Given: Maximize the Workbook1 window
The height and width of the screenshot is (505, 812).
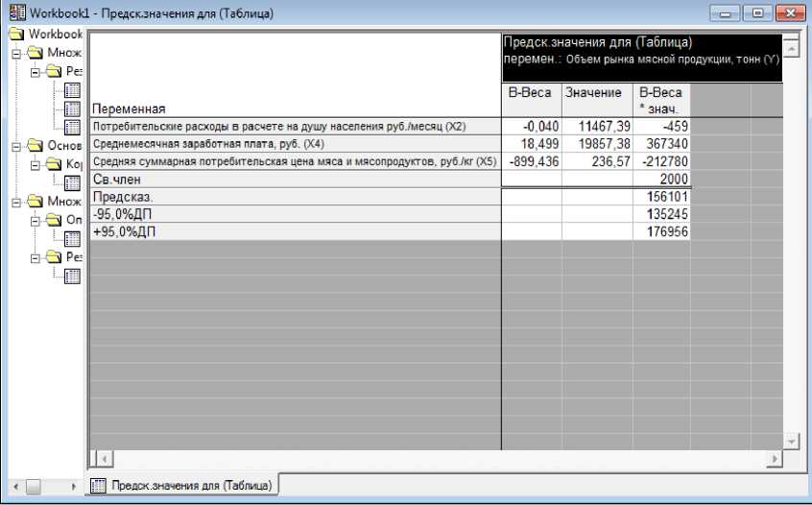Looking at the screenshot, I should (x=757, y=12).
